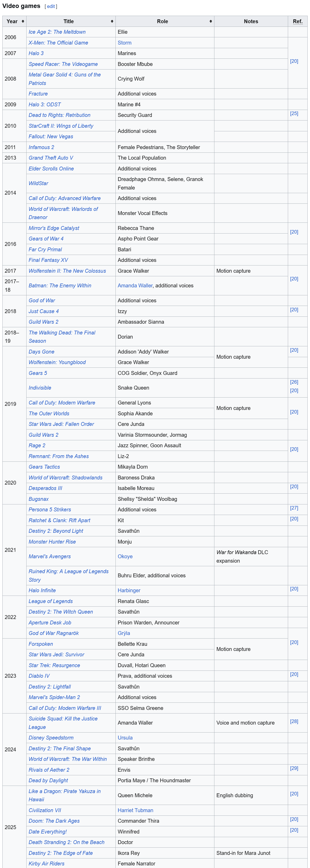Open Elder Scrolls Online link

[51, 168]
